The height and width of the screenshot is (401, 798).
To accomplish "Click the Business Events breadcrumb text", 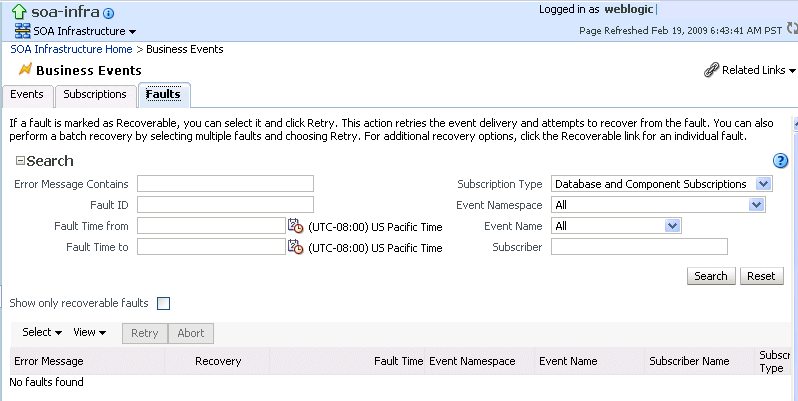I will pos(185,49).
